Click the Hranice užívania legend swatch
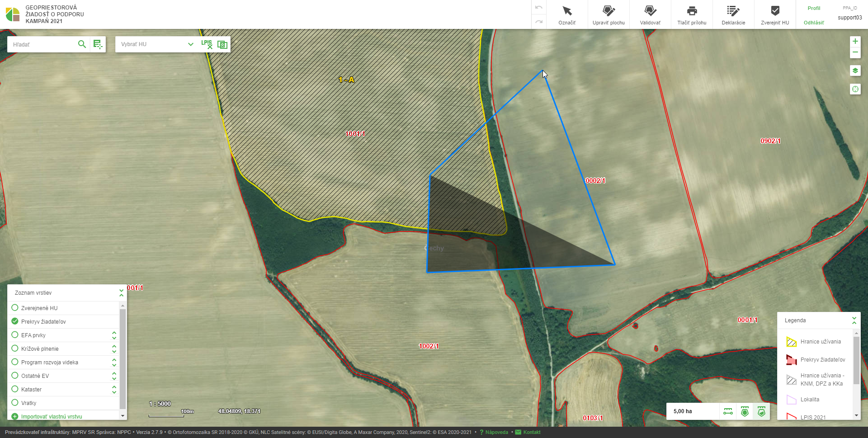Screen dimensions: 868x438 pos(791,342)
